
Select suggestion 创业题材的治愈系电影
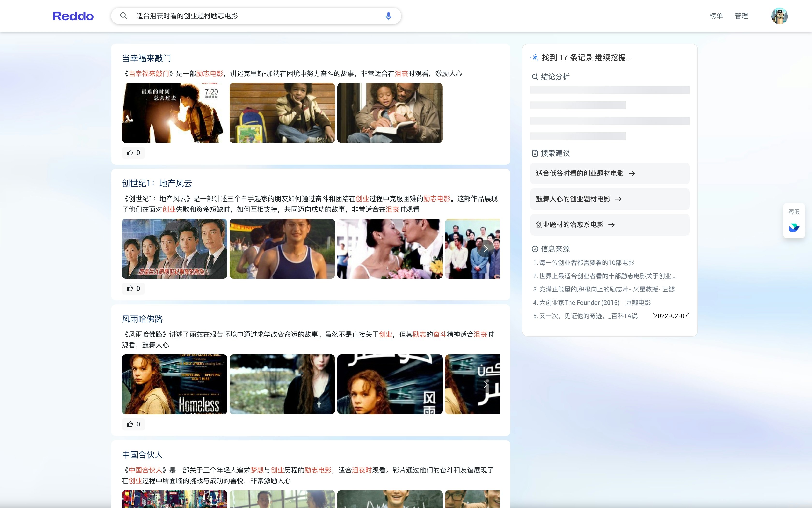point(610,224)
